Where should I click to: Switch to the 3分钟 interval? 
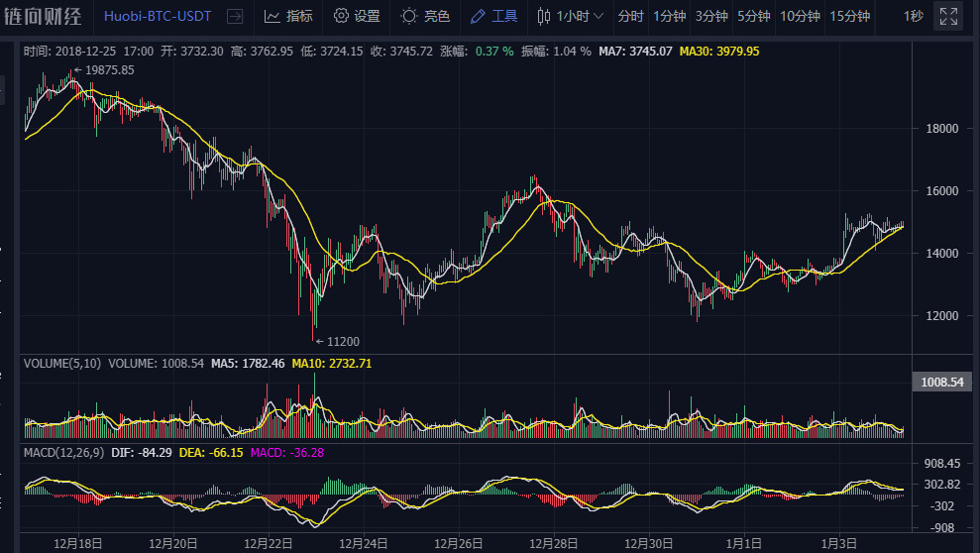[x=711, y=16]
